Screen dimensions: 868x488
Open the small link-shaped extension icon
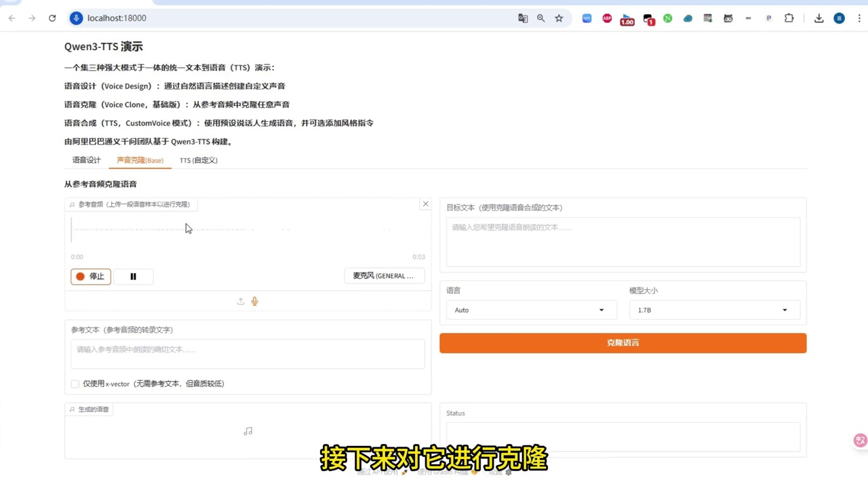(748, 18)
